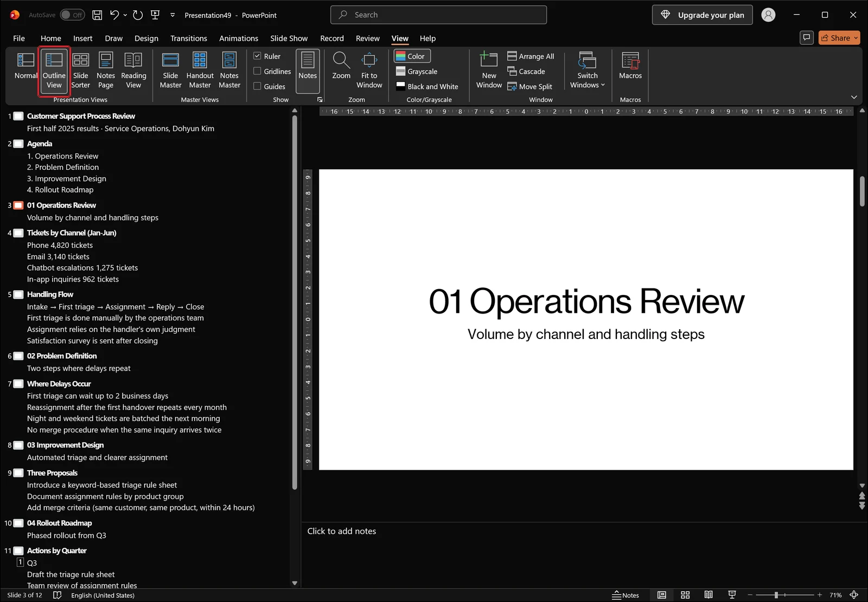Click Move Split
The height and width of the screenshot is (602, 868).
(x=529, y=86)
